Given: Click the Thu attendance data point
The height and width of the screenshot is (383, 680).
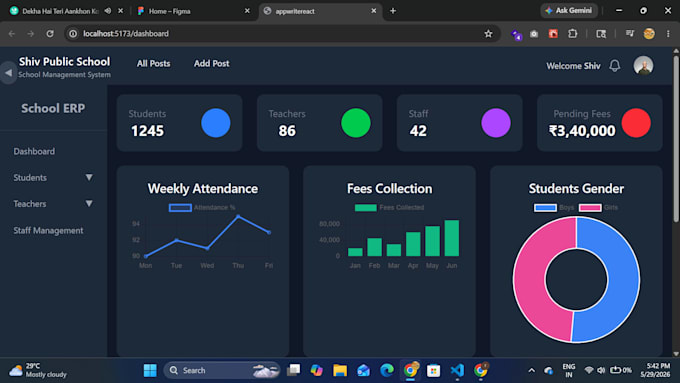Looking at the screenshot, I should pyautogui.click(x=238, y=216).
